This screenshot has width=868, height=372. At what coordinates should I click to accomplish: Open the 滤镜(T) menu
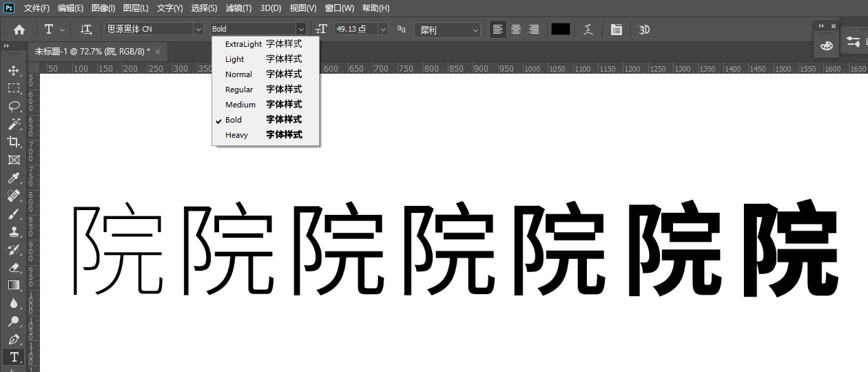tap(238, 8)
